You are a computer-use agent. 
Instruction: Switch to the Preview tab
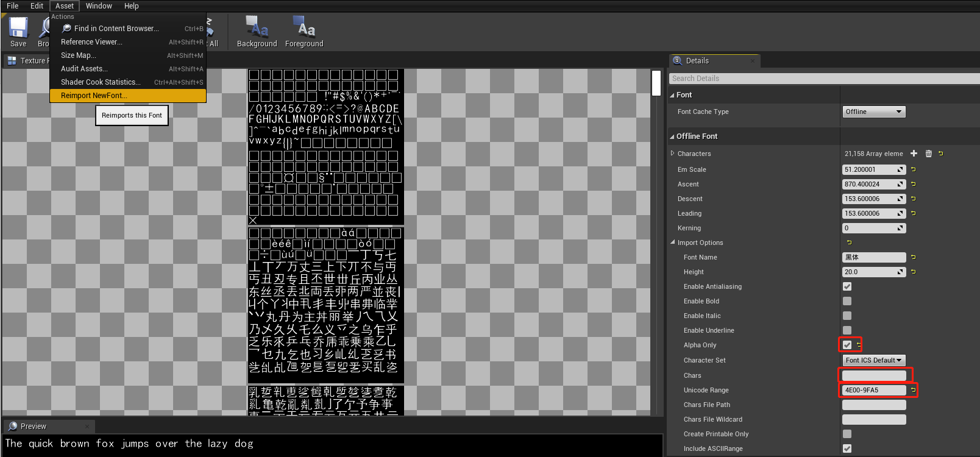(49, 426)
